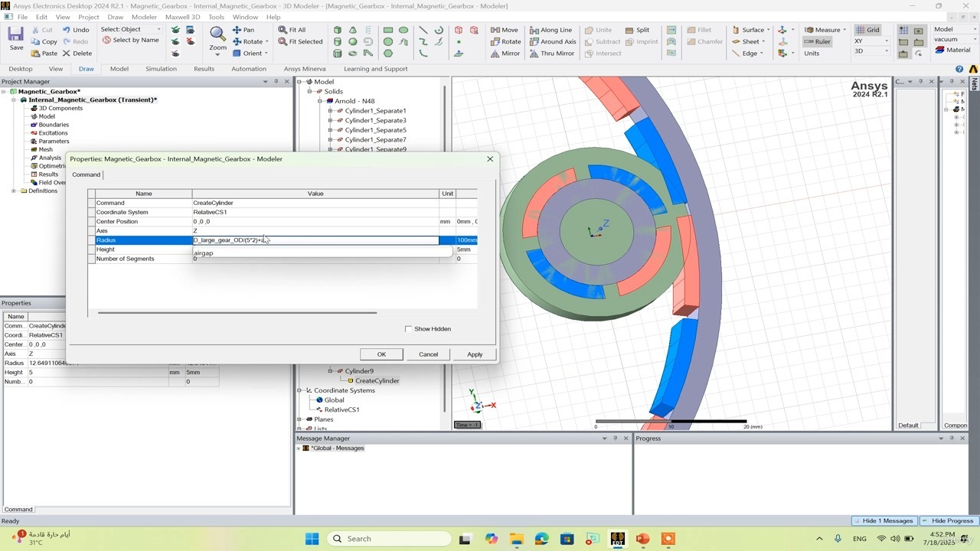Choose Around Axis duplicate tool
Viewport: 980px width, 551px height.
tap(553, 41)
